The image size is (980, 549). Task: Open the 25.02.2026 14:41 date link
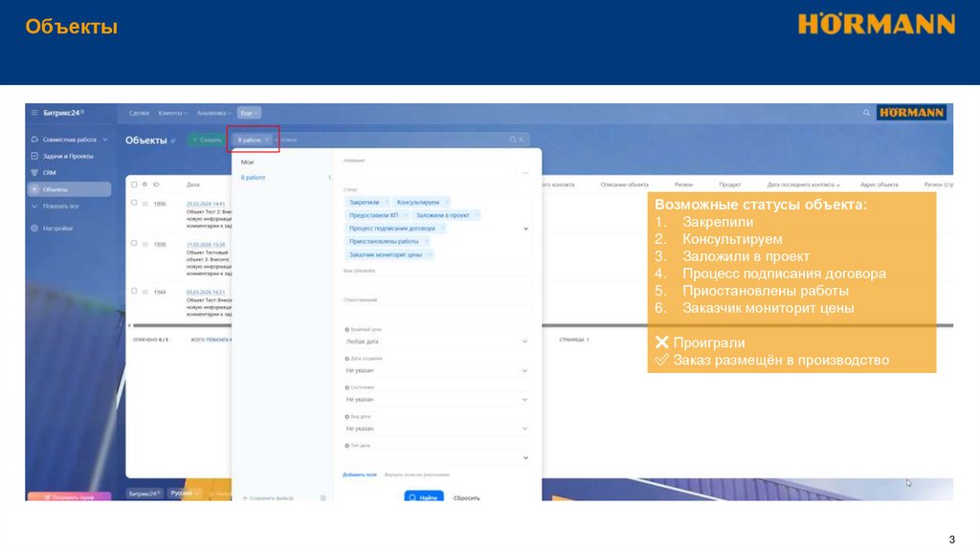pyautogui.click(x=206, y=204)
